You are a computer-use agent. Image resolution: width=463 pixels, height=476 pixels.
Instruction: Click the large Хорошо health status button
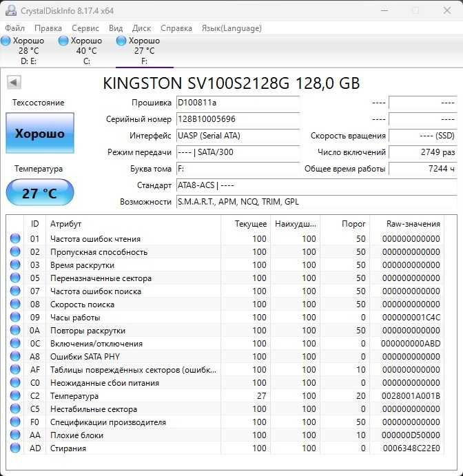(40, 133)
